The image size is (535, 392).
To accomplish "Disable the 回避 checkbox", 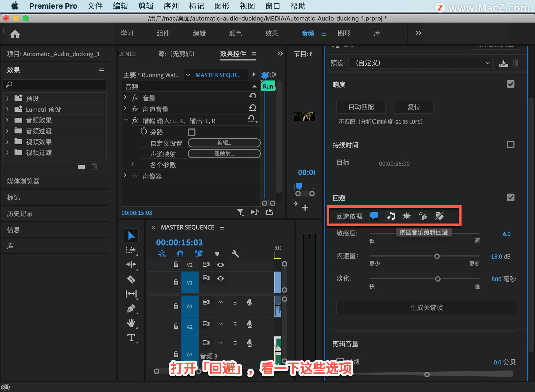I will pos(510,198).
